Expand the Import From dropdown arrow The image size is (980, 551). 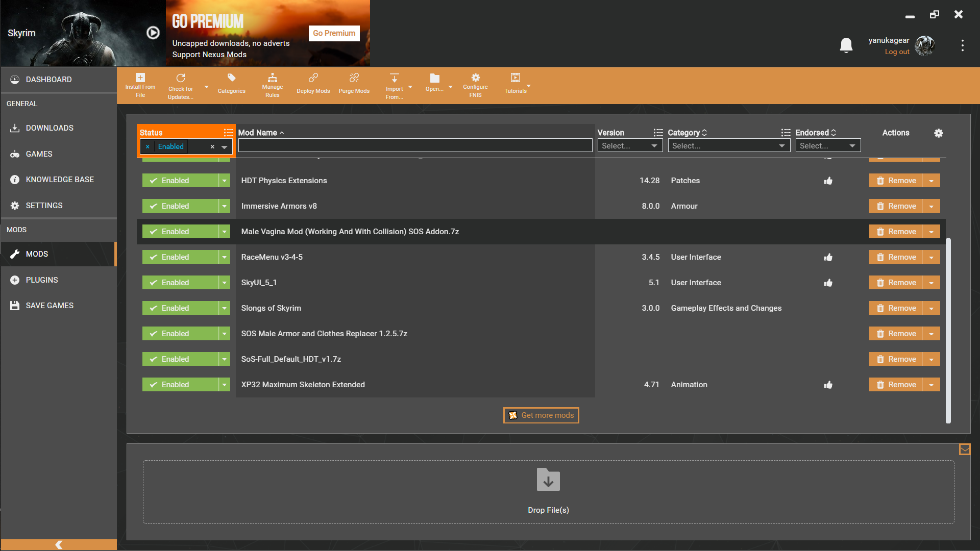410,87
